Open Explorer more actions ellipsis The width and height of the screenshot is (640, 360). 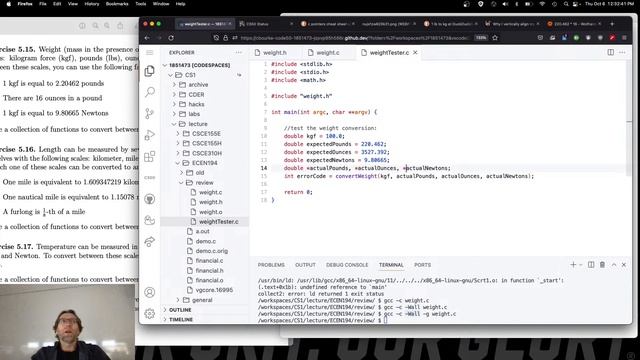[x=238, y=53]
